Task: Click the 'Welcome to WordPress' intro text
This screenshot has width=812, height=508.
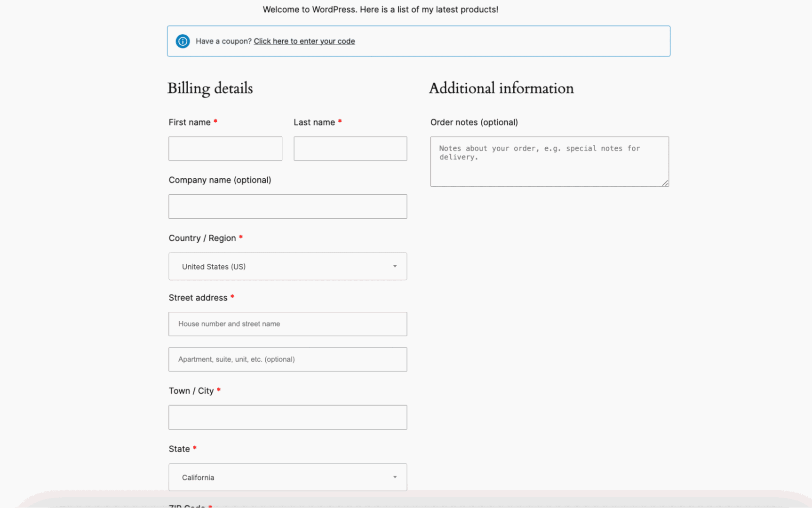Action: tap(381, 9)
